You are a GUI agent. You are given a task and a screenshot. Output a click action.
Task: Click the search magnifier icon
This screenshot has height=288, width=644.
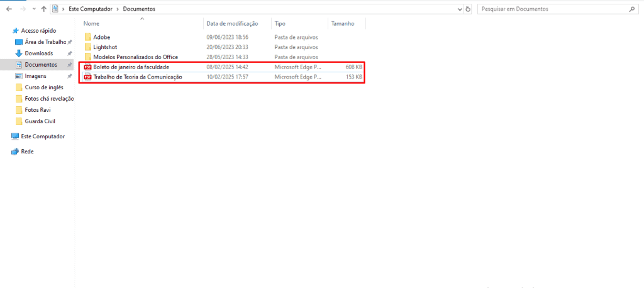pos(631,9)
